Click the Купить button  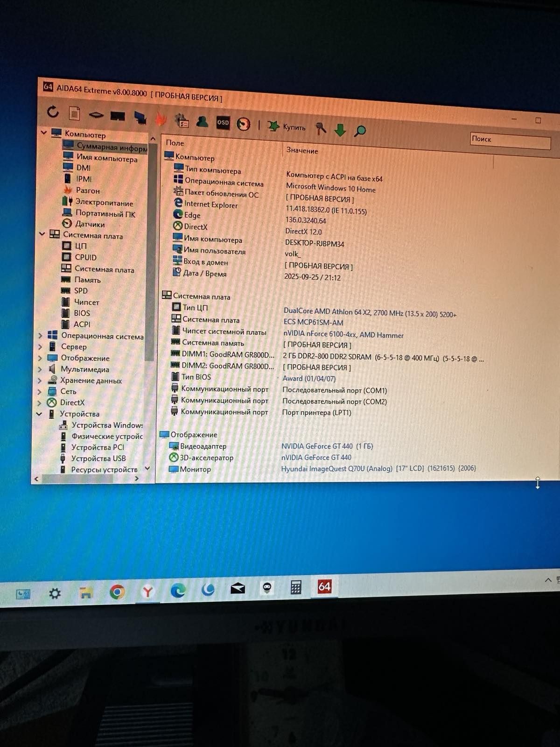287,127
